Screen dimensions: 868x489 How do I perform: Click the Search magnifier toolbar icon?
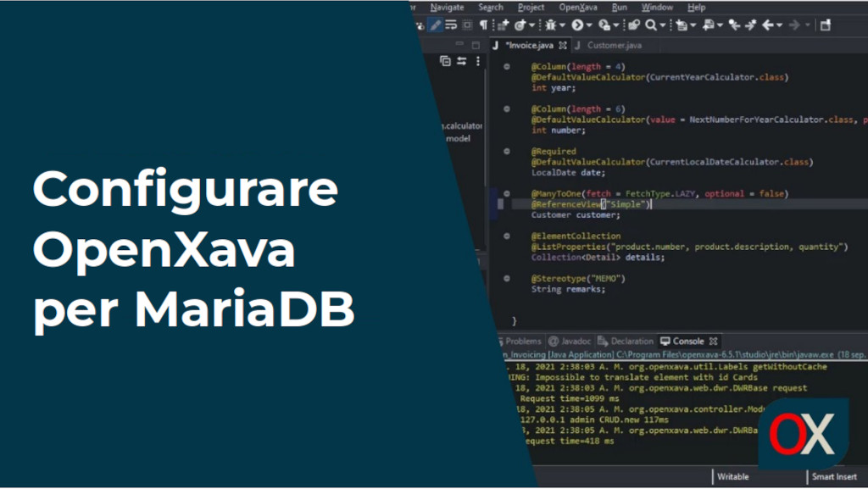[x=651, y=25]
